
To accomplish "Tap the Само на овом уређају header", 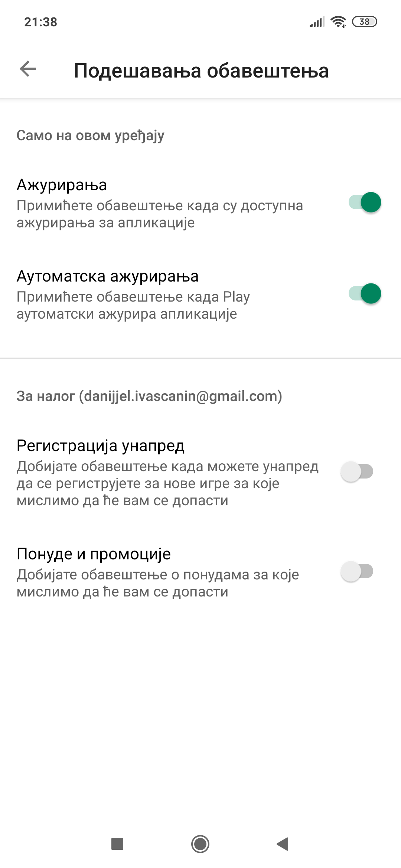I will [91, 136].
